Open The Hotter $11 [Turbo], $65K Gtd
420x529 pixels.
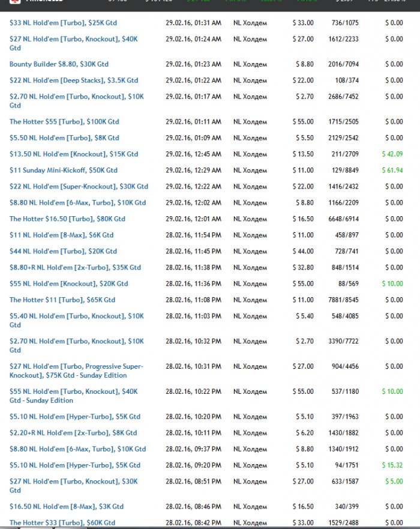(x=62, y=300)
